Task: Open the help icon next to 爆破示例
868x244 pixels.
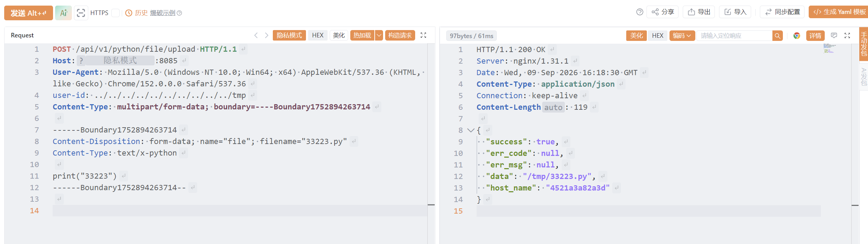Action: tap(179, 13)
